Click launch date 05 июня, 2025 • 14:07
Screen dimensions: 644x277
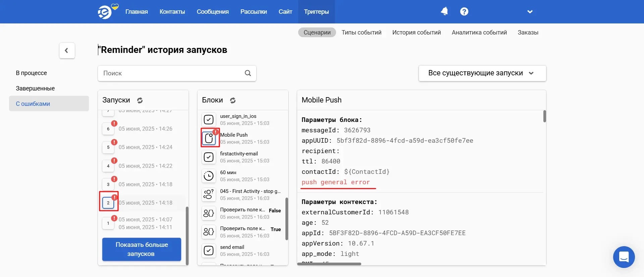[x=145, y=219]
